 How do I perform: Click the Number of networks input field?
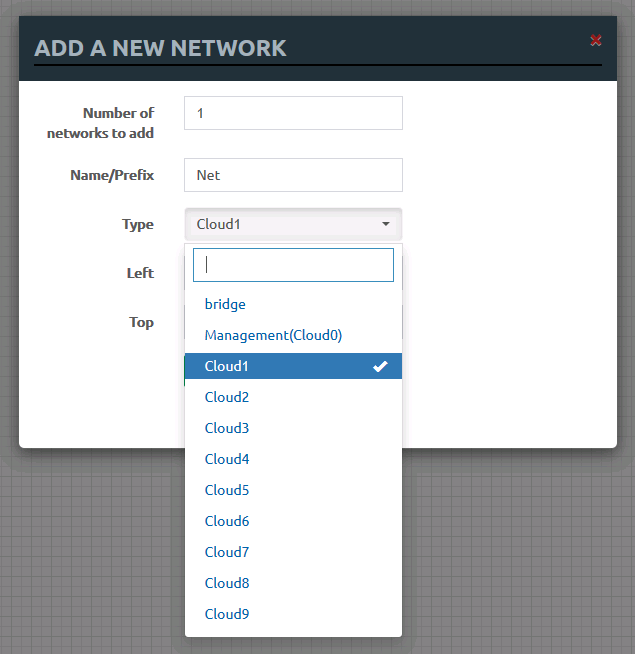click(x=293, y=113)
